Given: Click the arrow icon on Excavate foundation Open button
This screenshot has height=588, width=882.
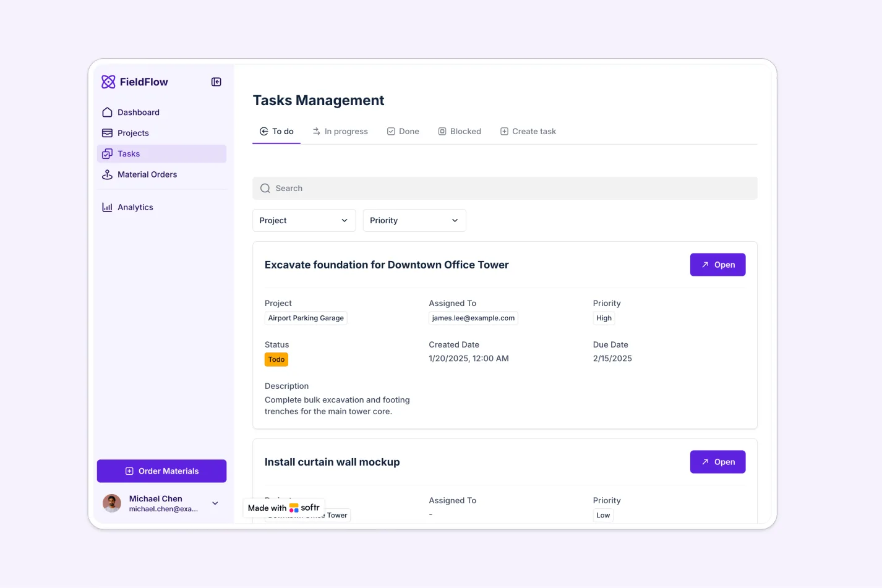Looking at the screenshot, I should 705,265.
